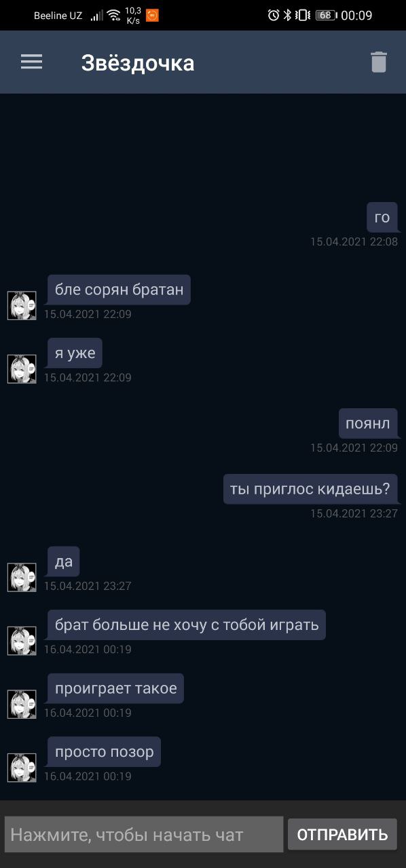
Task: Tap avatar beside 'я уже' message
Action: pyautogui.click(x=22, y=369)
